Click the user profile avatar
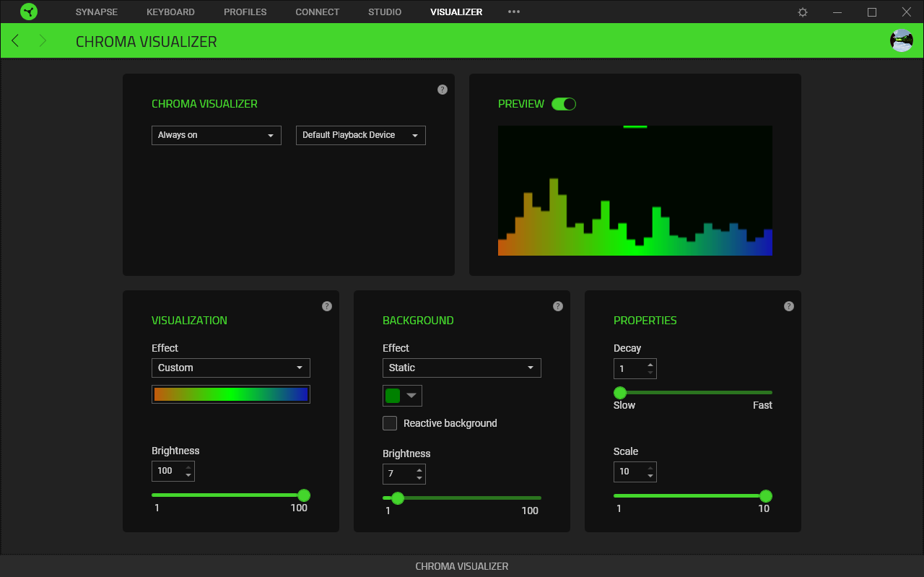 click(902, 40)
